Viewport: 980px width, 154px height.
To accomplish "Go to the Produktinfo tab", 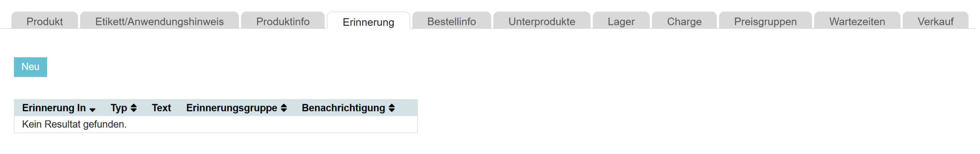I will click(283, 22).
